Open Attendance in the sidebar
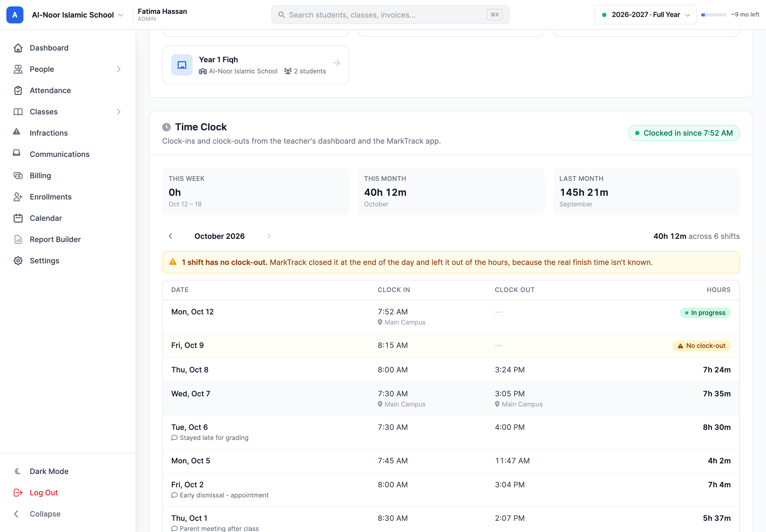Screen dimensions: 766x532 (x=50, y=91)
